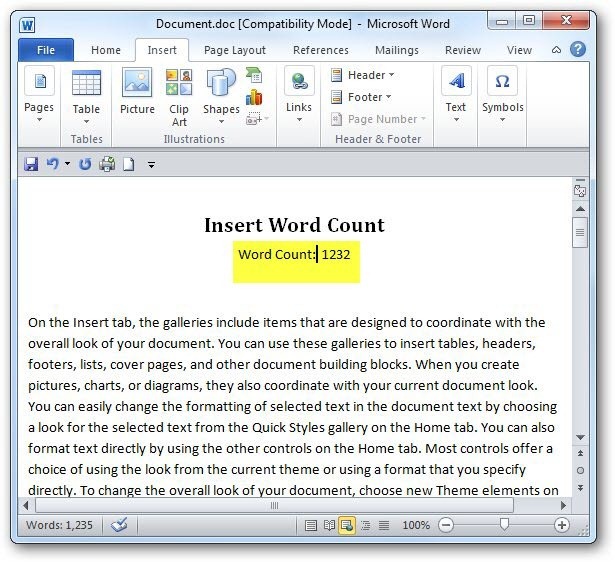Insert a Chart
This screenshot has height=562, width=615.
(x=254, y=97)
